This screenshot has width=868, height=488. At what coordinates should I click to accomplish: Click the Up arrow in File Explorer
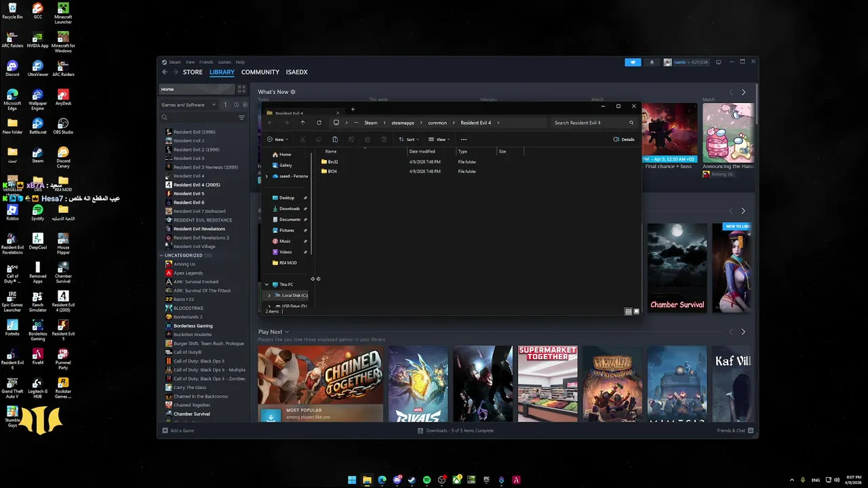point(302,123)
